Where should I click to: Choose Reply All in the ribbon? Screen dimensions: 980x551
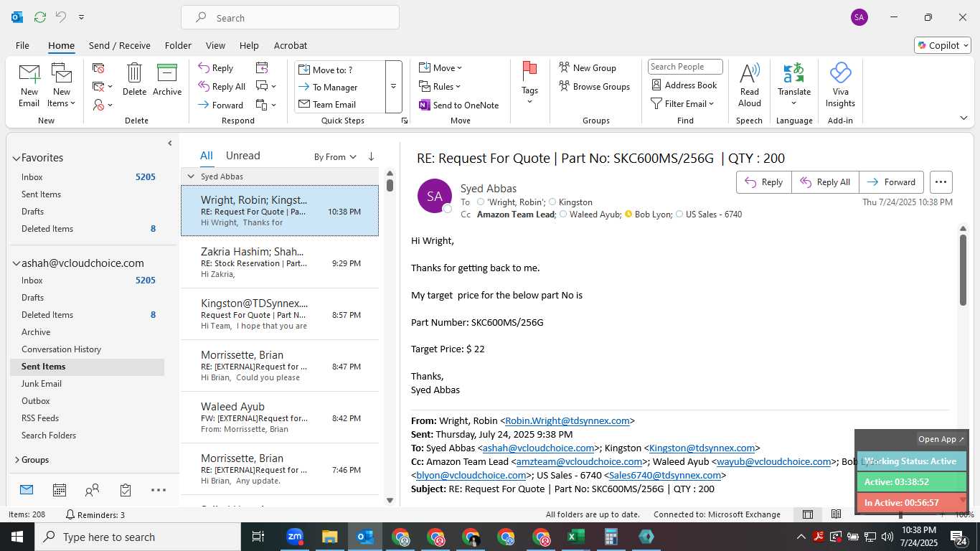click(x=222, y=86)
